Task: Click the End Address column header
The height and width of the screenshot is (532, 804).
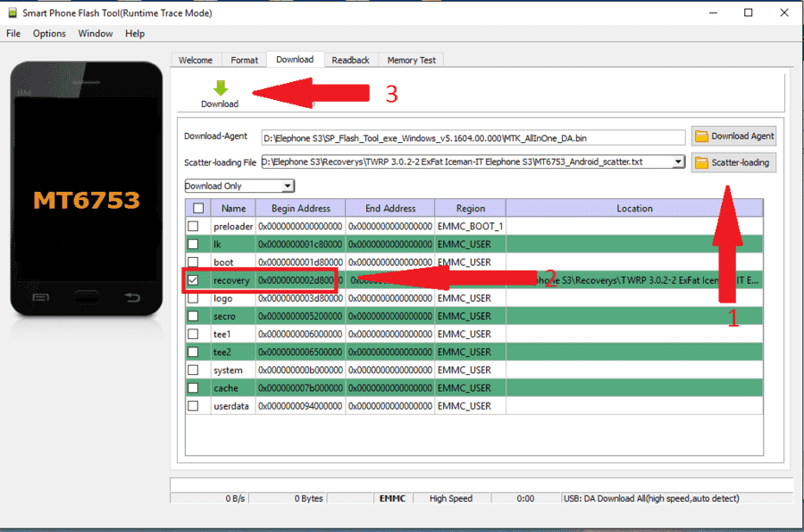Action: click(x=390, y=208)
